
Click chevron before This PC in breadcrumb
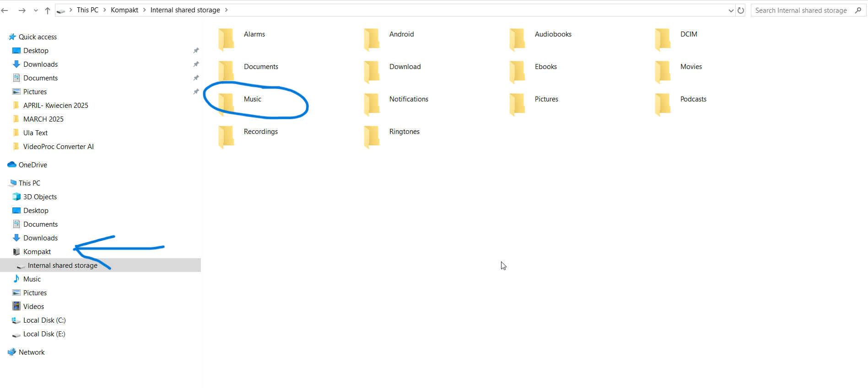(71, 10)
